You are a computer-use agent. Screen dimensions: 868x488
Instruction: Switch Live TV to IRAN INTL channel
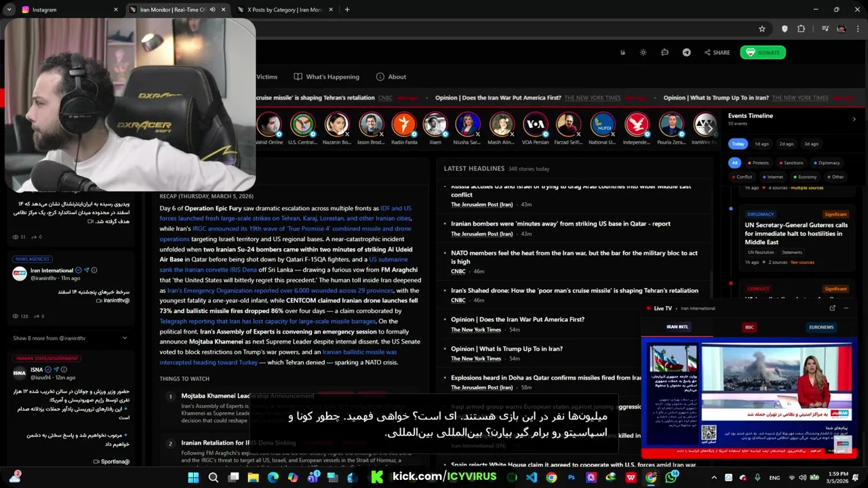coord(677,327)
